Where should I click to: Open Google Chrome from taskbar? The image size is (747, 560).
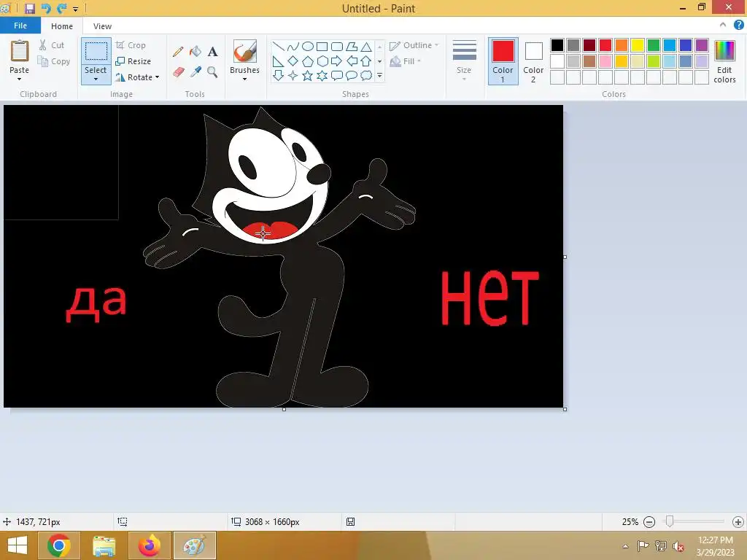click(x=59, y=545)
